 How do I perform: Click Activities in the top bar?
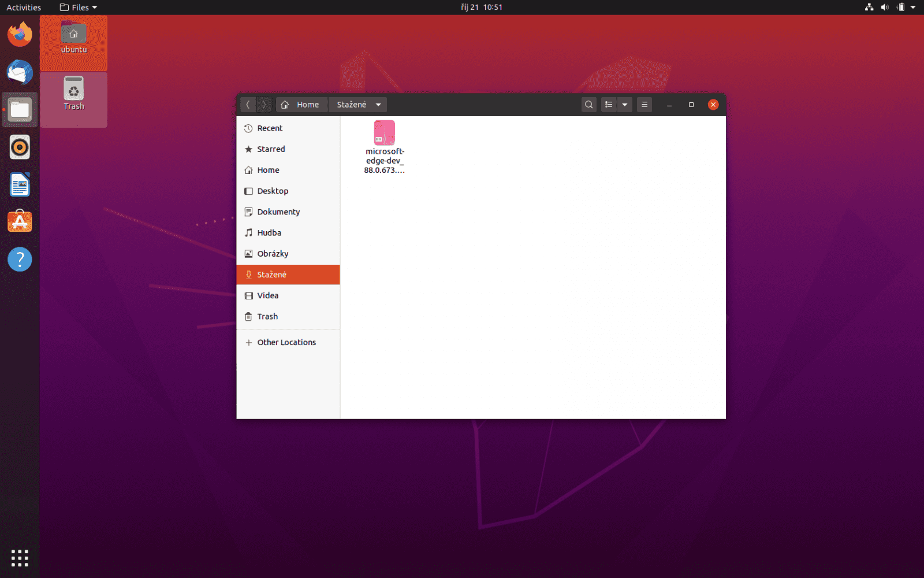pyautogui.click(x=23, y=7)
